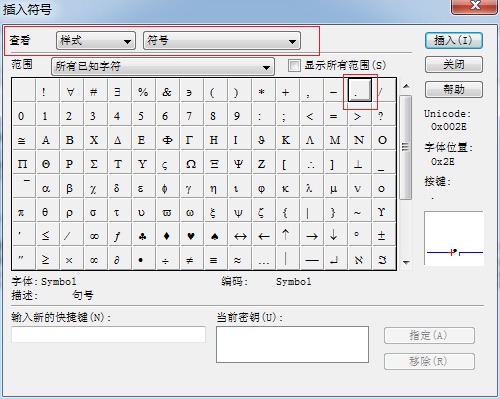Click the symbol grid scrollbar down arrow
The width and height of the screenshot is (500, 399).
click(x=406, y=262)
